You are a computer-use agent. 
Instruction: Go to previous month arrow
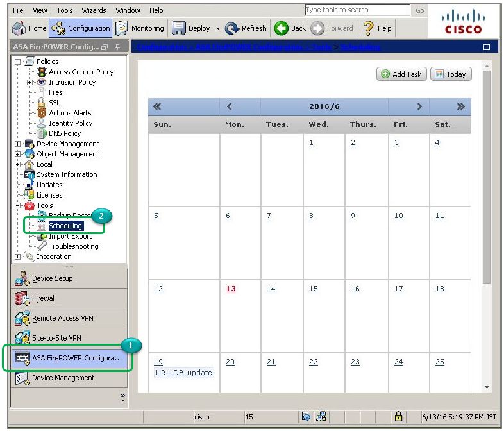(229, 106)
